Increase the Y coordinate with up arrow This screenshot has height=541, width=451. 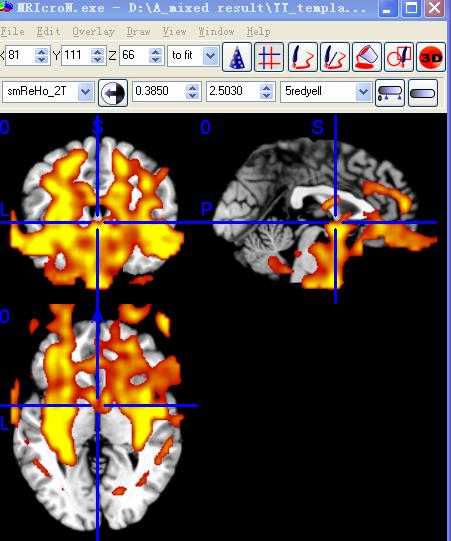pos(98,52)
